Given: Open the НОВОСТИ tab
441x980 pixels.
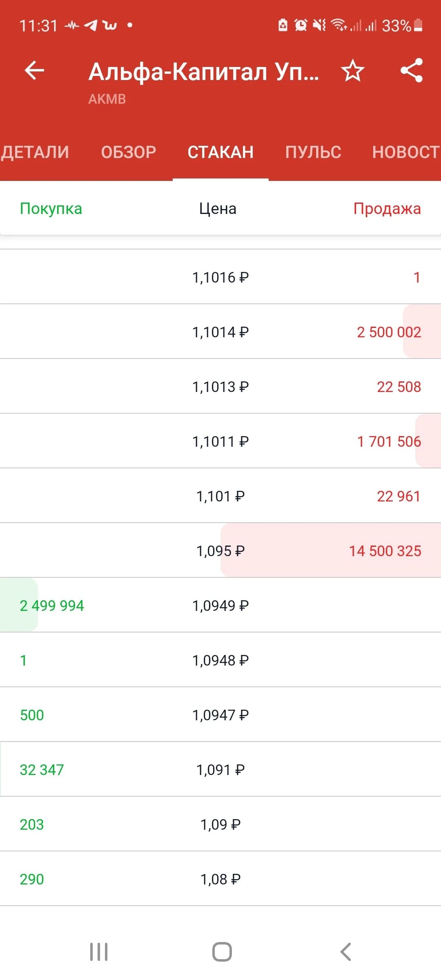Looking at the screenshot, I should [x=406, y=152].
